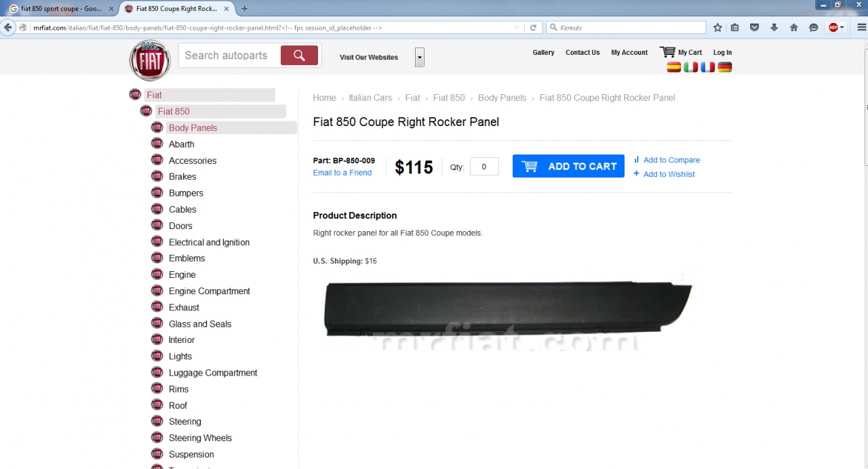Switch language with the German flag
Image resolution: width=868 pixels, height=469 pixels.
(725, 67)
